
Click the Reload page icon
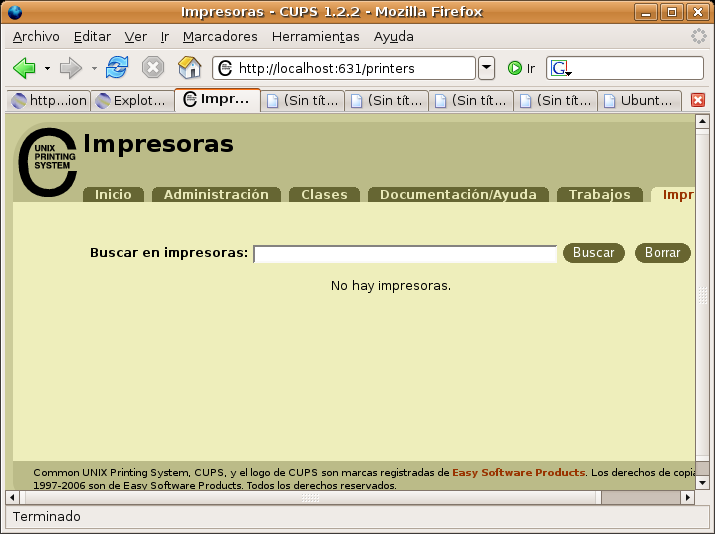point(117,68)
